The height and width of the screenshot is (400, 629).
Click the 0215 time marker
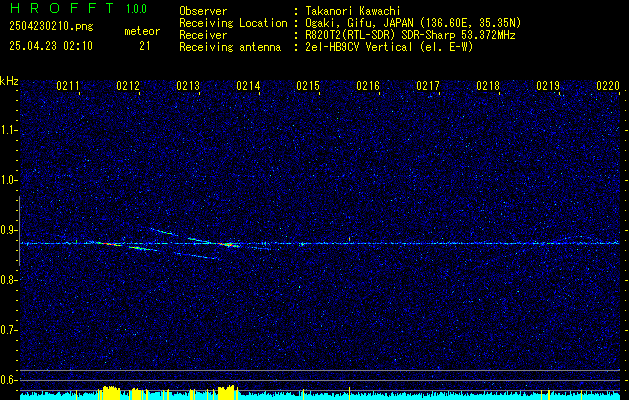pos(308,86)
